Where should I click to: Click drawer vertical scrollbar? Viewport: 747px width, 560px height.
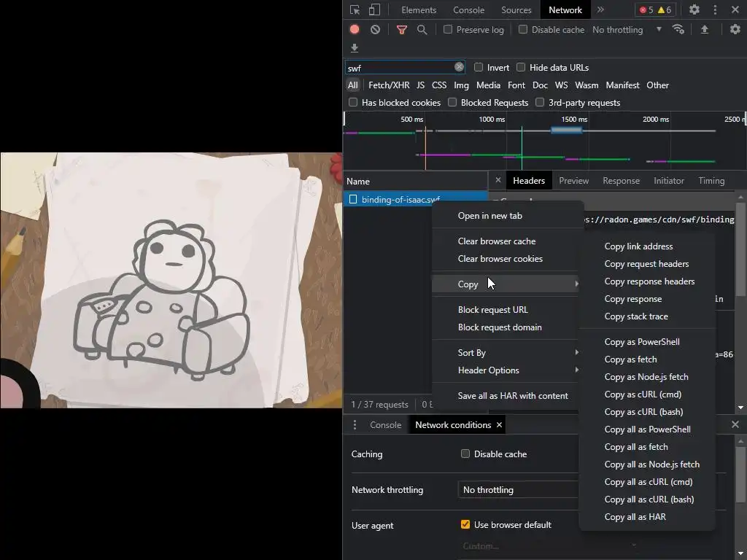click(740, 474)
